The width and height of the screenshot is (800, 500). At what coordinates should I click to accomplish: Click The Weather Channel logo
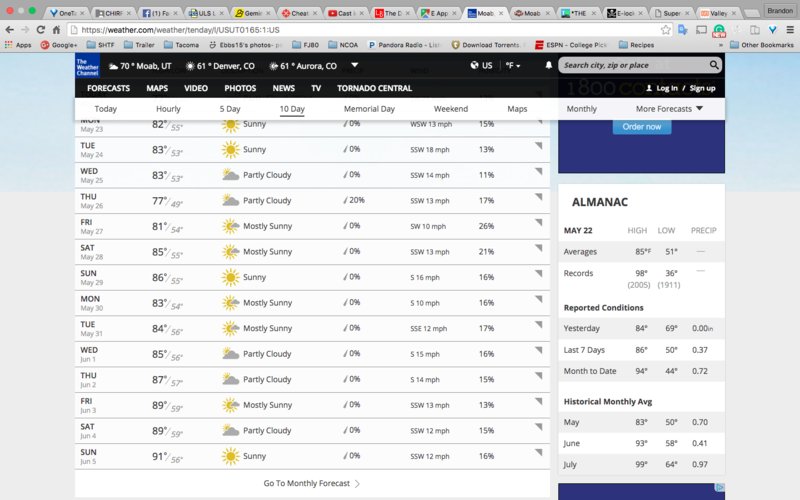87,66
